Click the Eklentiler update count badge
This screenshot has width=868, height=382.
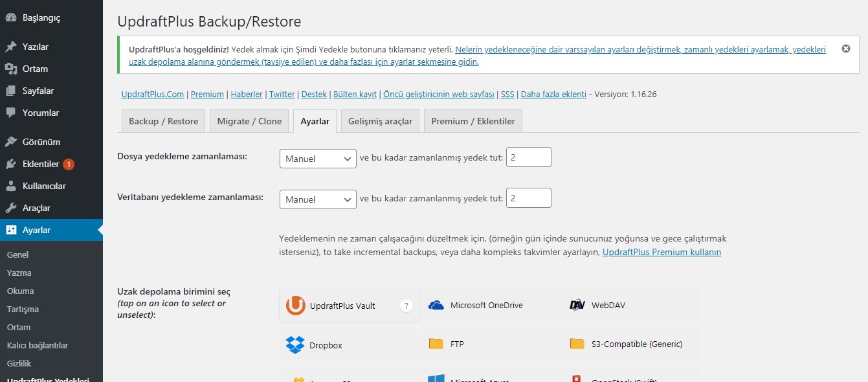pyautogui.click(x=69, y=164)
